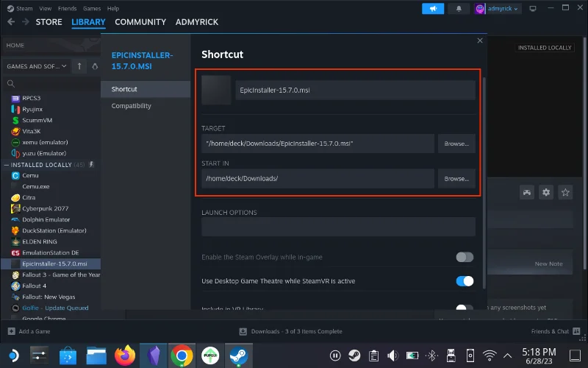This screenshot has width=588, height=368.
Task: Open Dolphin file manager in taskbar
Action: (96, 355)
